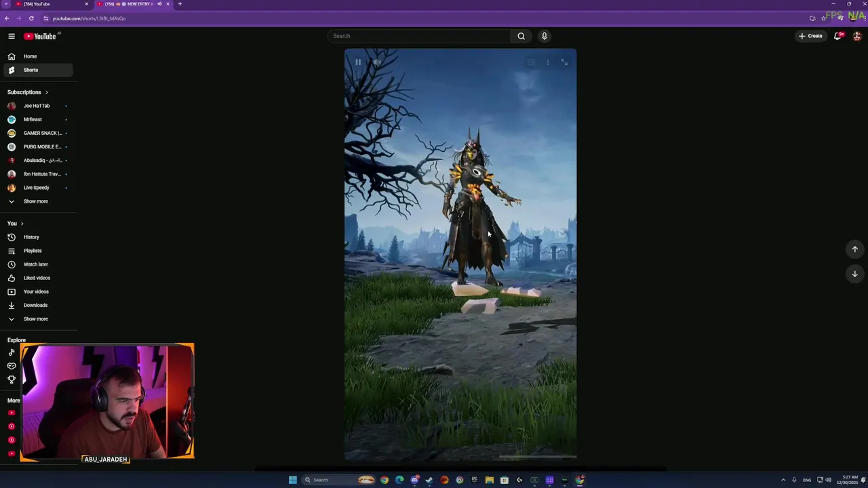Screen dimensions: 868x488
Task: Open GAMER SNACK channel subscription
Action: click(37, 133)
